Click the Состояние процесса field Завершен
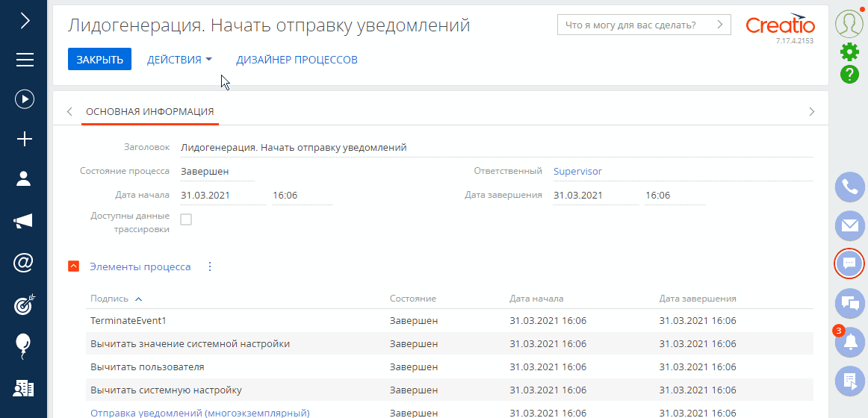 (x=217, y=172)
